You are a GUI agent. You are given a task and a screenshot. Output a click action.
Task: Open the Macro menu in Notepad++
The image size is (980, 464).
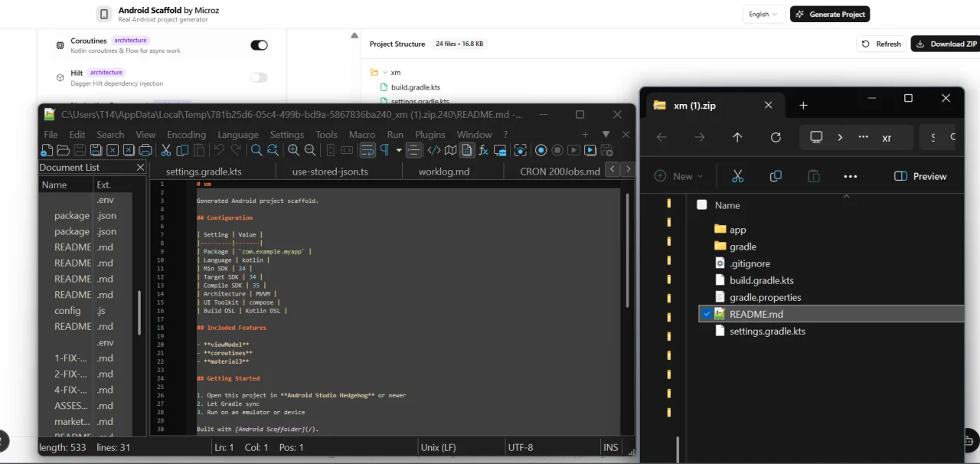tap(362, 134)
